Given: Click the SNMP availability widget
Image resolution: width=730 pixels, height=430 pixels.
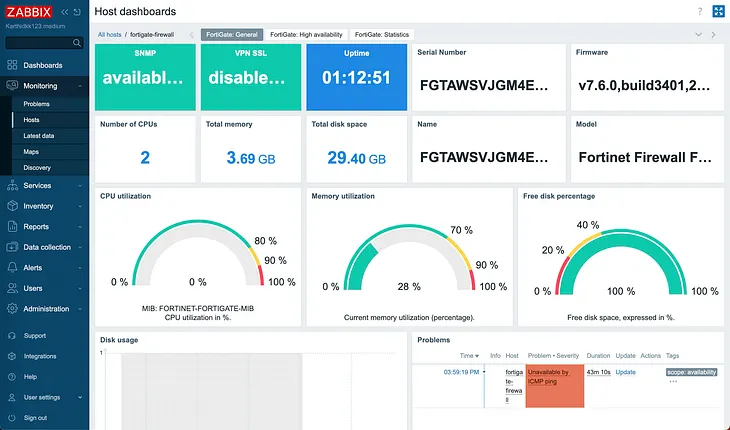Looking at the screenshot, I should [x=145, y=77].
